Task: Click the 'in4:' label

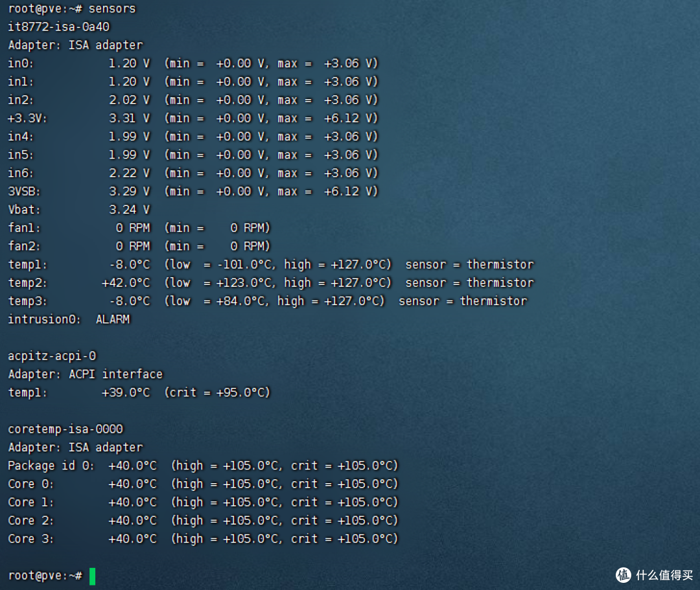Action: [x=21, y=137]
